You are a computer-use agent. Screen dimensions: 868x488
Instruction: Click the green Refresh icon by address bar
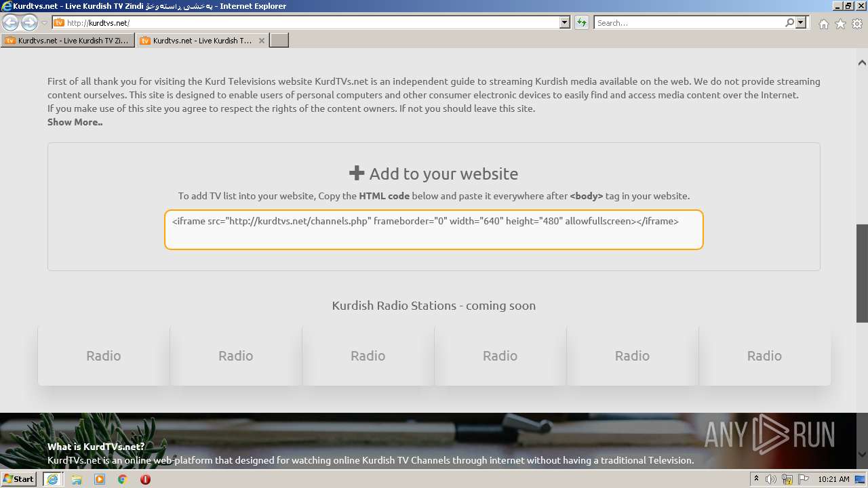582,22
